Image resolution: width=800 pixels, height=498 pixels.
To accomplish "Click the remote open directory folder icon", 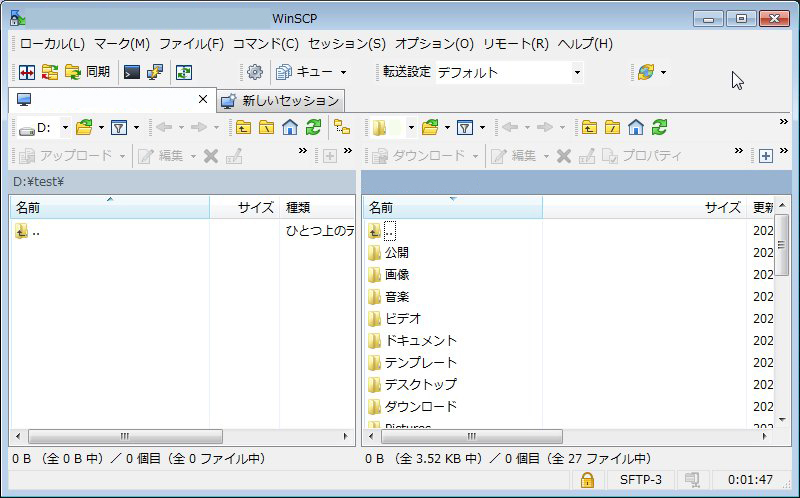I will (x=430, y=128).
